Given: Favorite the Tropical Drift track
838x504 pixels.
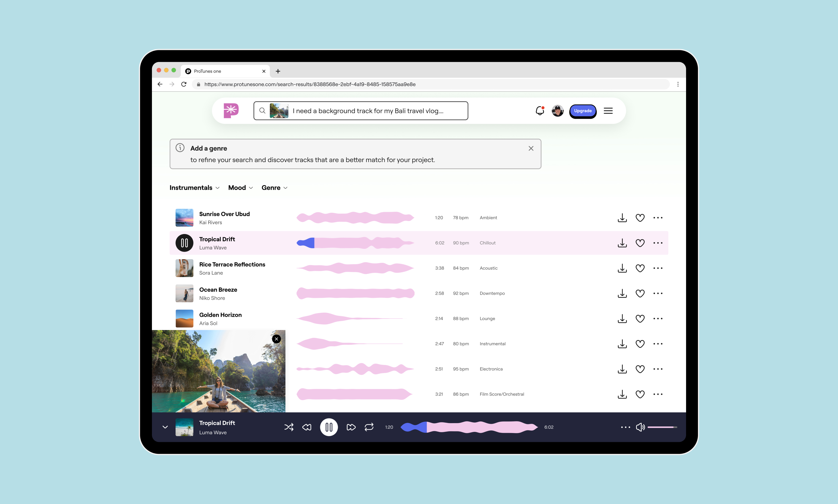Looking at the screenshot, I should point(640,243).
